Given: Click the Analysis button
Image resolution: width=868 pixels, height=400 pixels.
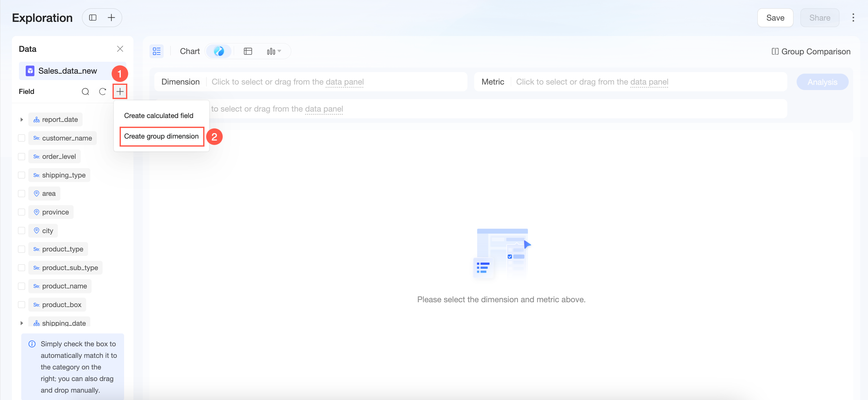Looking at the screenshot, I should tap(822, 82).
